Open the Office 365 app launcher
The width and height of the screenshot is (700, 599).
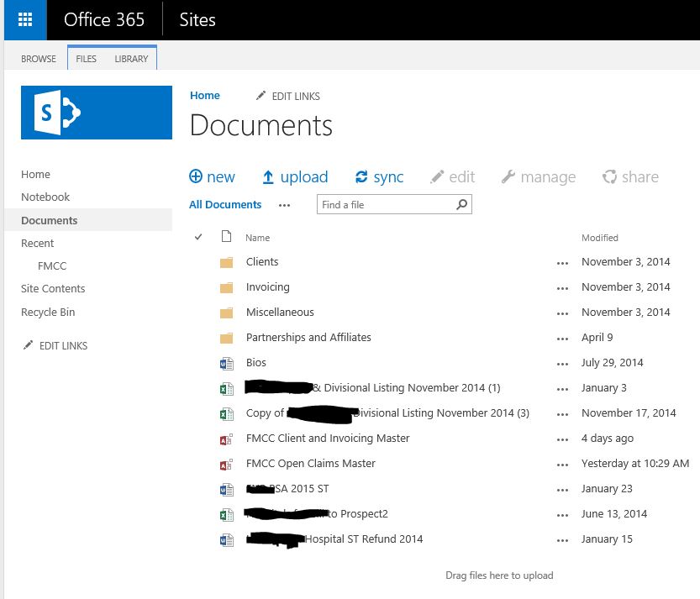click(25, 20)
